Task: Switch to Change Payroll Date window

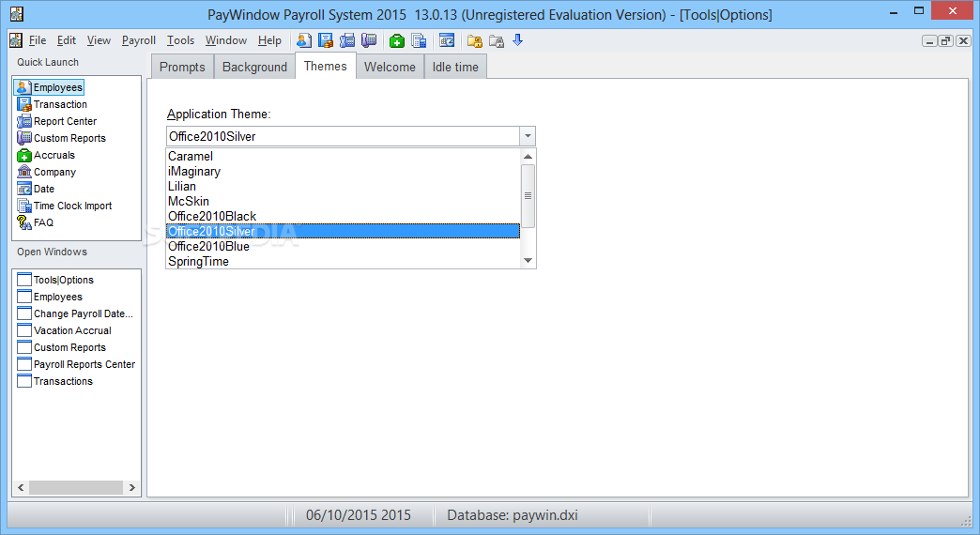Action: [x=75, y=313]
